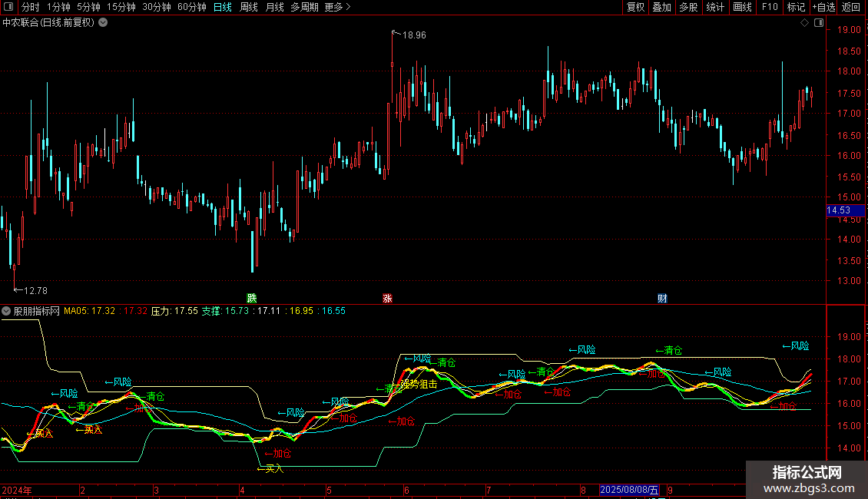This screenshot has height=499, width=868.
Task: Select the 日线 daily period tab
Action: (x=222, y=8)
